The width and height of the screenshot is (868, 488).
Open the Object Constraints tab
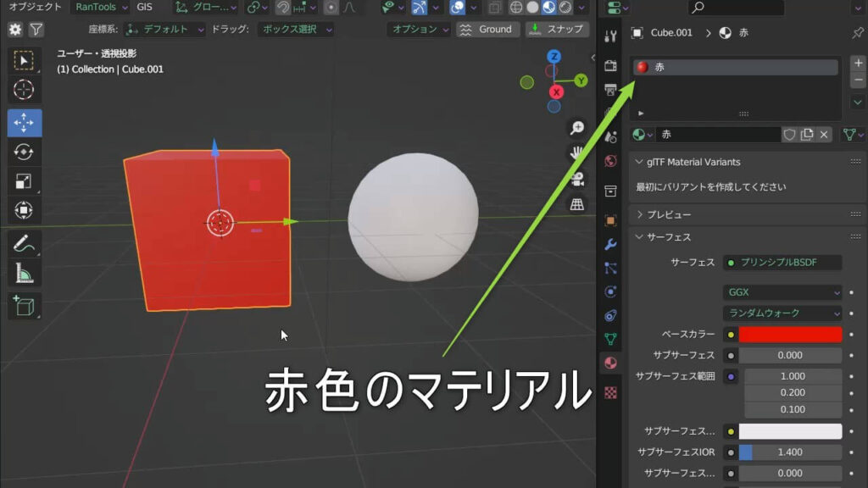point(610,315)
